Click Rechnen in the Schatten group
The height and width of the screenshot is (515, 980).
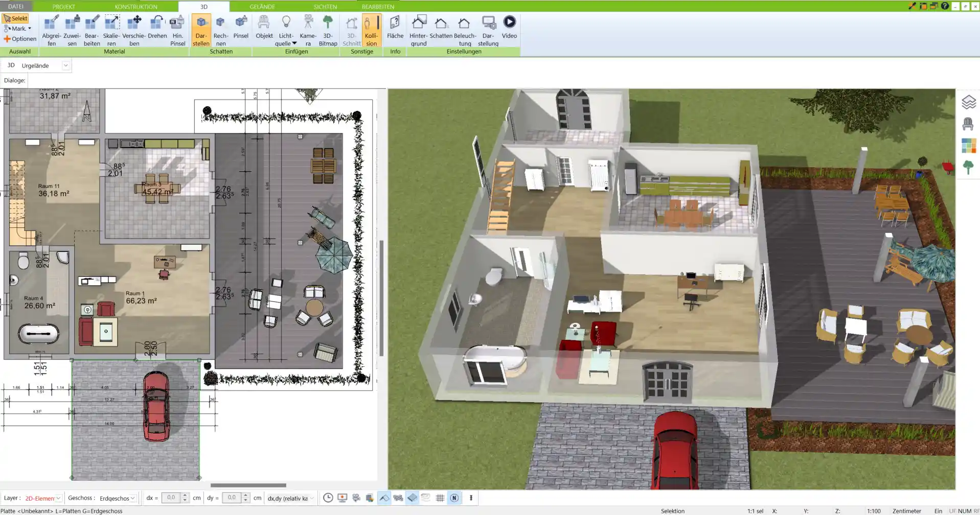coord(221,31)
